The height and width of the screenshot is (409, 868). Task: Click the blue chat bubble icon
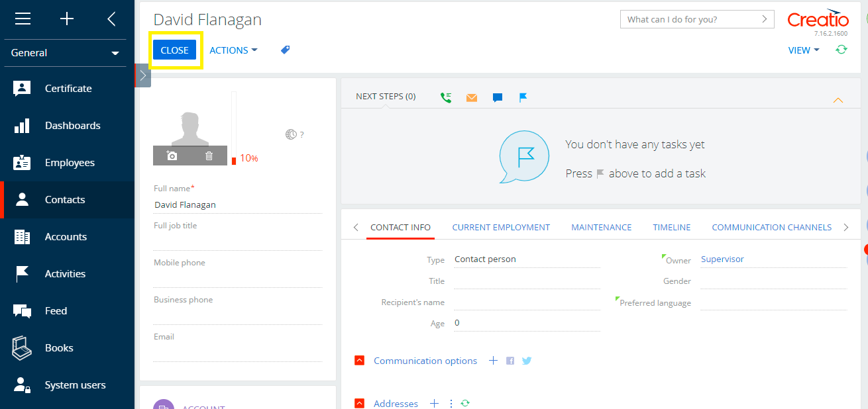pos(498,98)
